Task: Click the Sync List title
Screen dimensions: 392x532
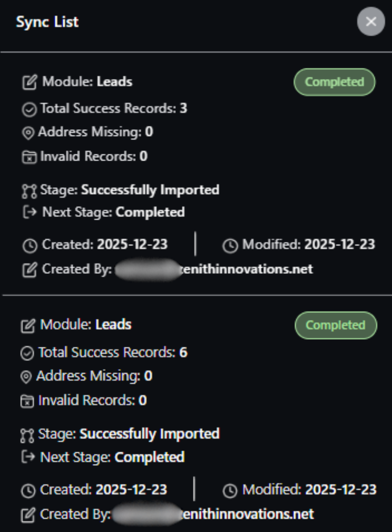Action: click(47, 22)
